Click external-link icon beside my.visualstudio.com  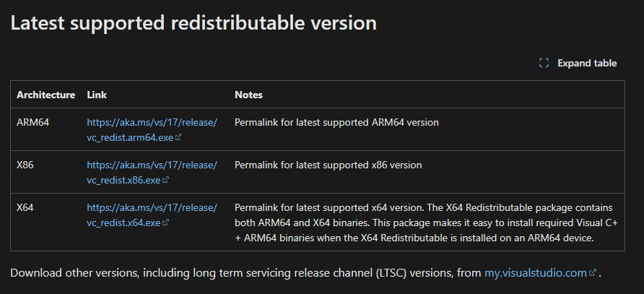[x=593, y=273]
